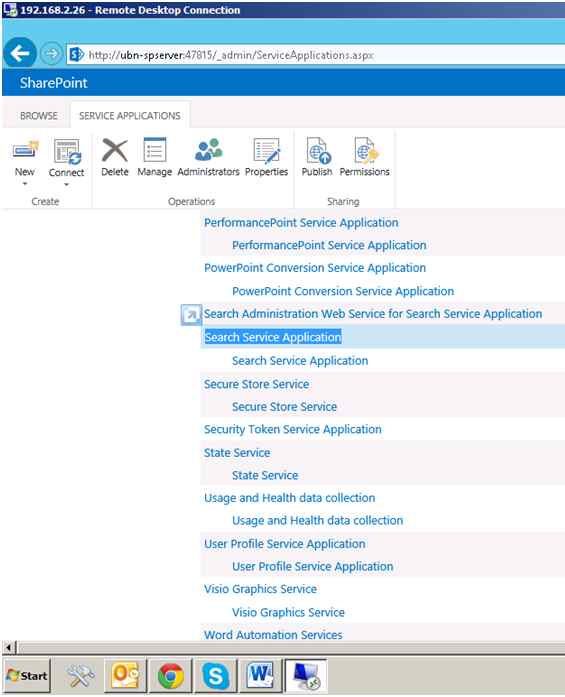This screenshot has width=565, height=697.
Task: Open Word from the taskbar
Action: [x=260, y=676]
